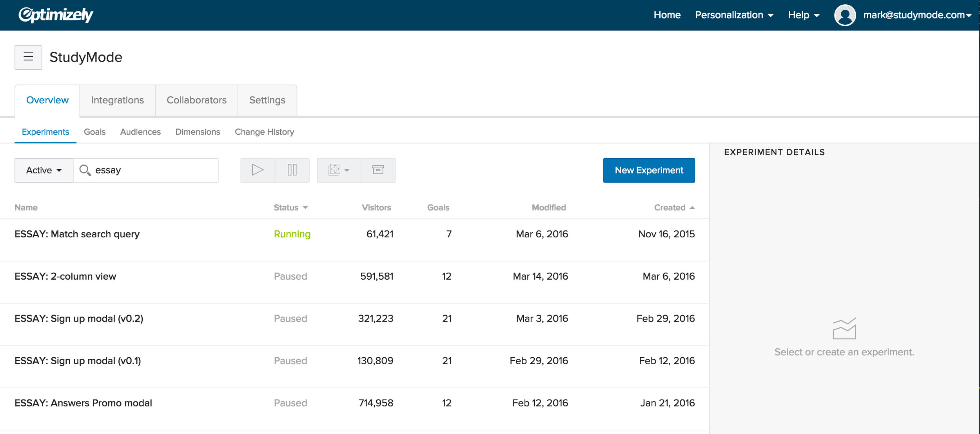Viewport: 980px width, 434px height.
Task: Sort by the Visitors column header
Action: [376, 208]
